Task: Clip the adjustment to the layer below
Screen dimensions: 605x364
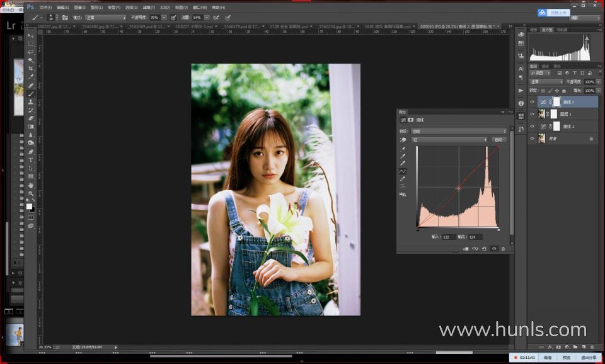Action: tap(466, 249)
